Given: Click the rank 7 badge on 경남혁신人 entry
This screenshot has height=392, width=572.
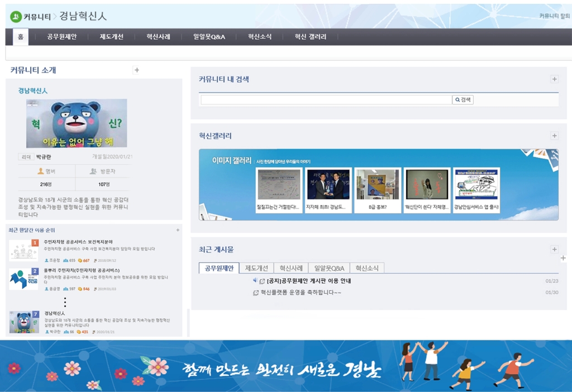Looking at the screenshot, I should tap(35, 314).
